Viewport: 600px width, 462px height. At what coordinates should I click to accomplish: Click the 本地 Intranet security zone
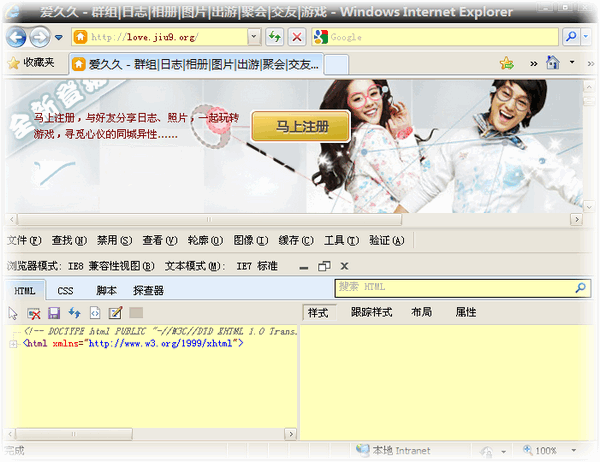point(394,451)
